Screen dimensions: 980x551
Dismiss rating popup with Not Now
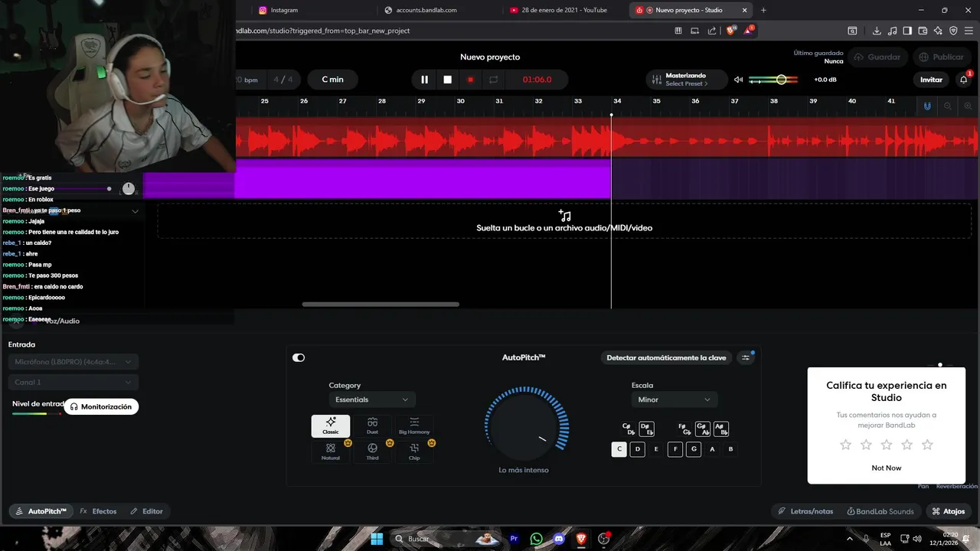[x=887, y=468]
